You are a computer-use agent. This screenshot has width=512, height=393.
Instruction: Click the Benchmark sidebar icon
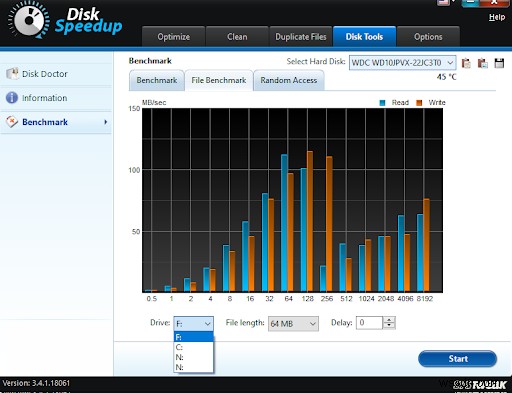click(x=12, y=122)
